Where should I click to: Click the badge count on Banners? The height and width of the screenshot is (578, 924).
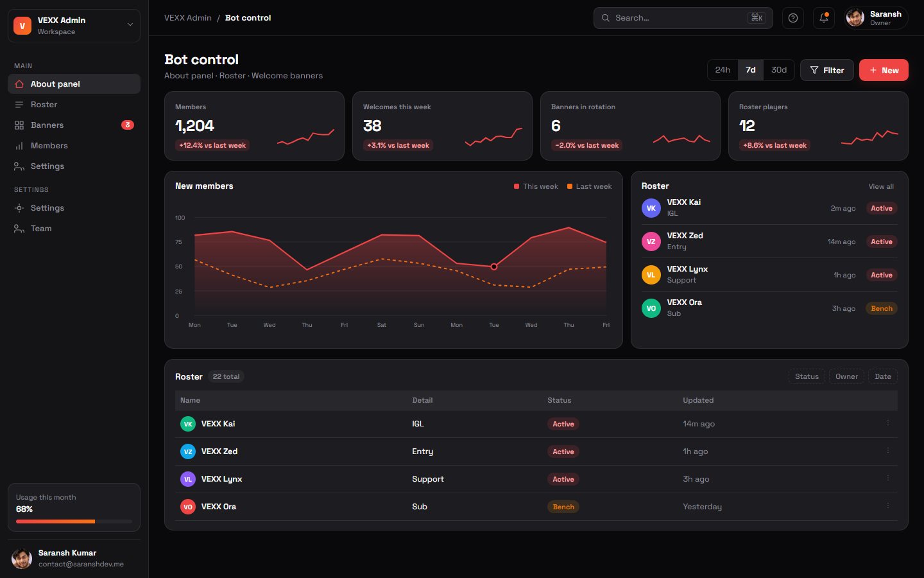click(x=128, y=125)
